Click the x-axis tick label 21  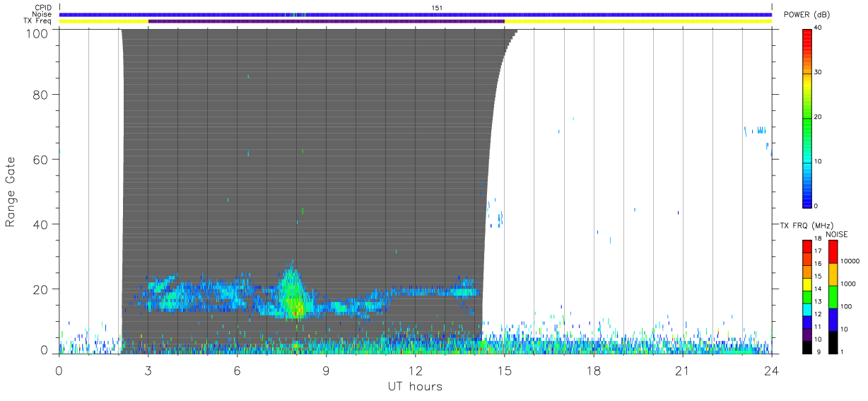[683, 370]
